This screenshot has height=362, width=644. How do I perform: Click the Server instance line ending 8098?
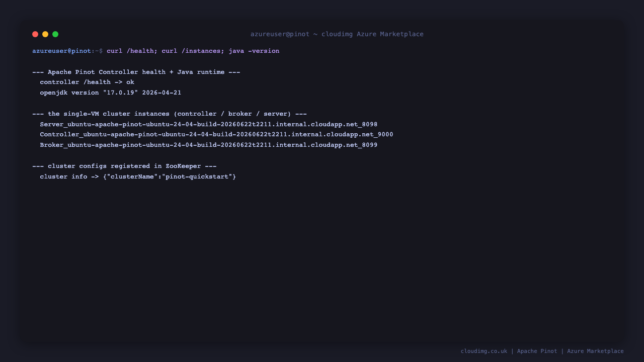[209, 124]
